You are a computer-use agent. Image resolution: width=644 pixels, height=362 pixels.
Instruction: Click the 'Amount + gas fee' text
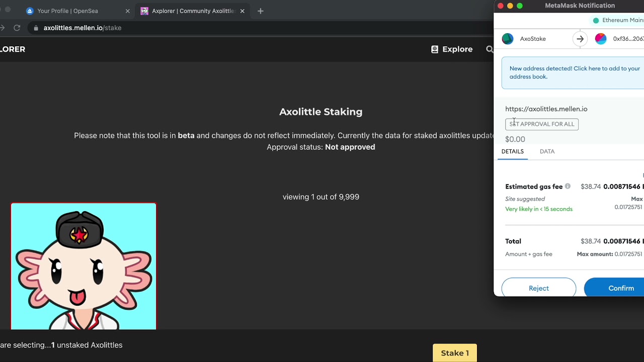tap(529, 254)
